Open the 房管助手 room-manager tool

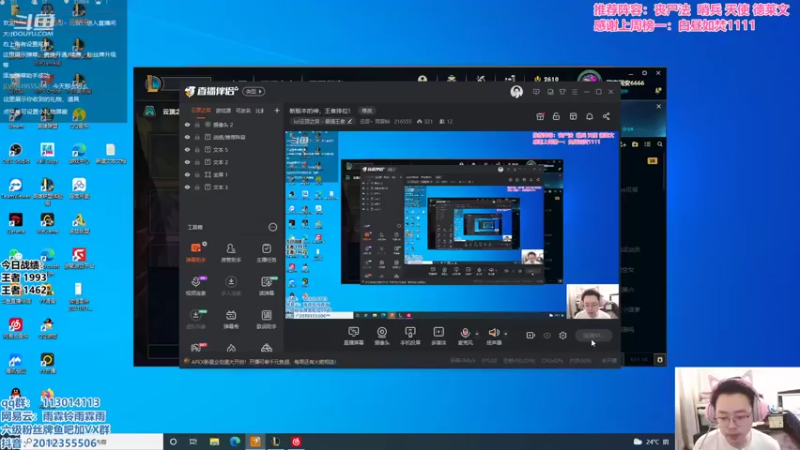click(231, 253)
